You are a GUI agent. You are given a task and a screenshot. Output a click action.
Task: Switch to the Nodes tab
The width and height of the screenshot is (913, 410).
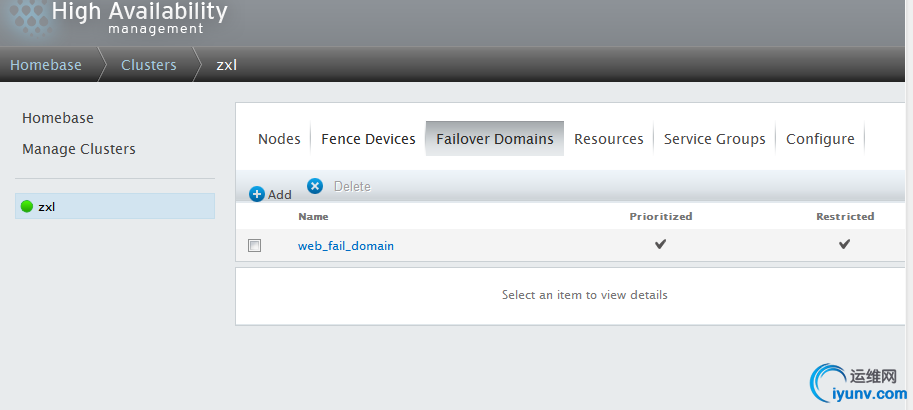[279, 139]
